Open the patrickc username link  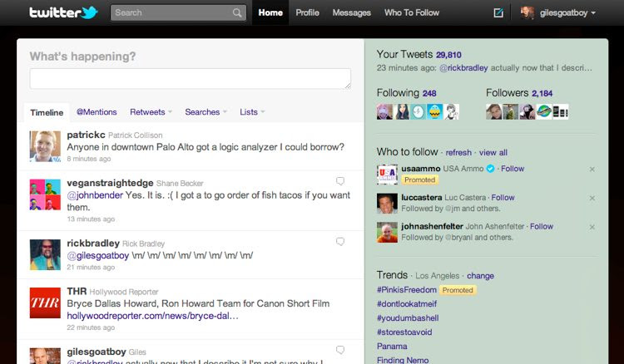point(86,135)
